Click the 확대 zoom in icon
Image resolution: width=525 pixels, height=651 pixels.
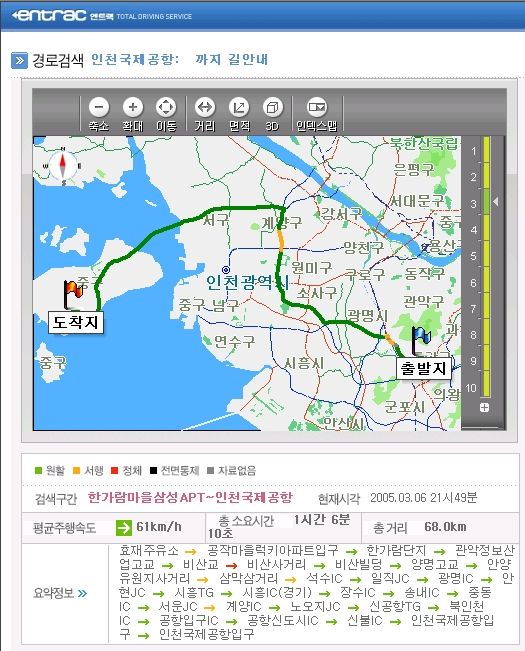pyautogui.click(x=133, y=108)
